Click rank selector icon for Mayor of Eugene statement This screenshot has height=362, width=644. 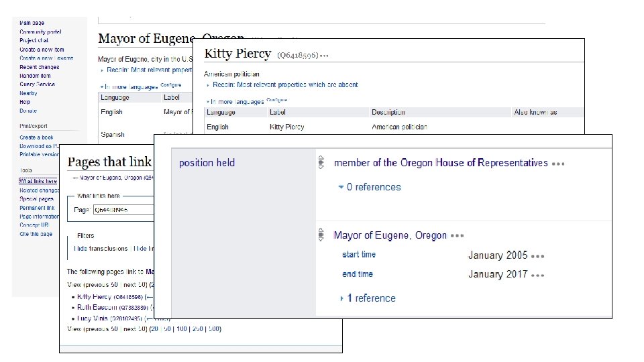[x=321, y=235]
